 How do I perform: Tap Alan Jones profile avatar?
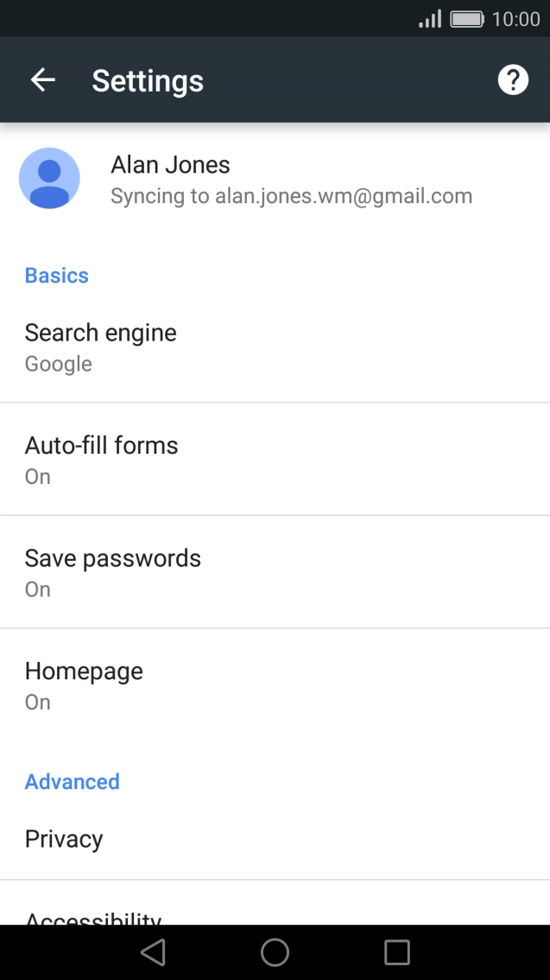(49, 178)
